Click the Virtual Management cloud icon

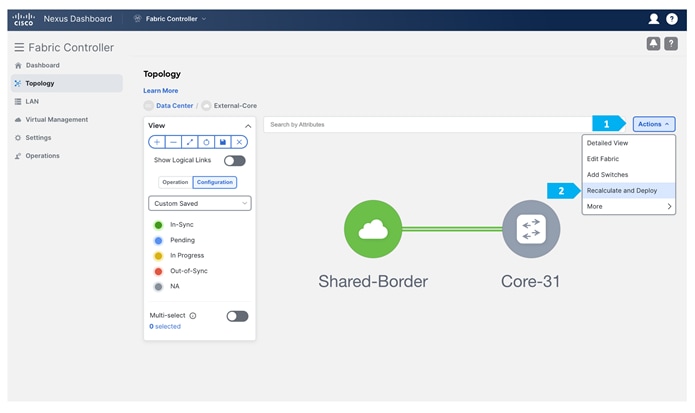click(x=18, y=120)
